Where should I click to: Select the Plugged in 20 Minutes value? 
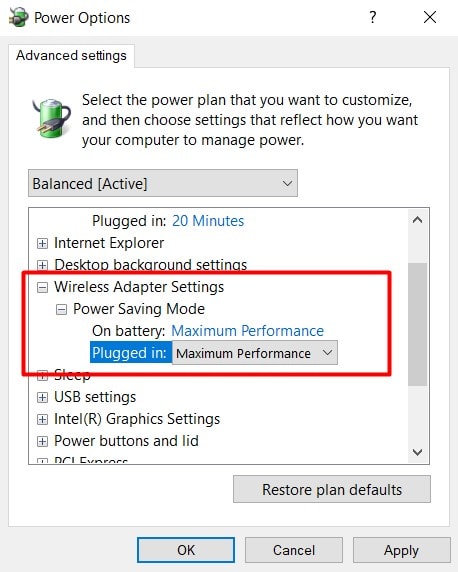pyautogui.click(x=208, y=221)
